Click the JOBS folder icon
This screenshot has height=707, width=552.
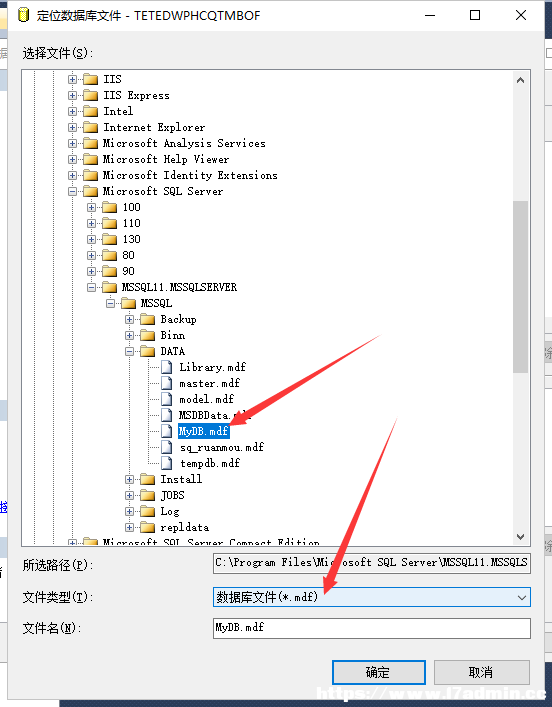click(x=147, y=495)
